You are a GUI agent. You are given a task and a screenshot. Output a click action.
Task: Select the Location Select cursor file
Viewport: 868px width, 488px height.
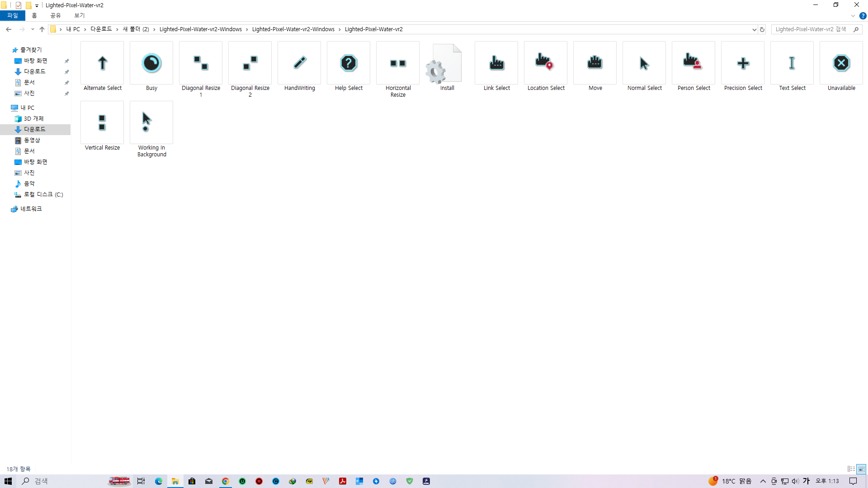pos(546,66)
